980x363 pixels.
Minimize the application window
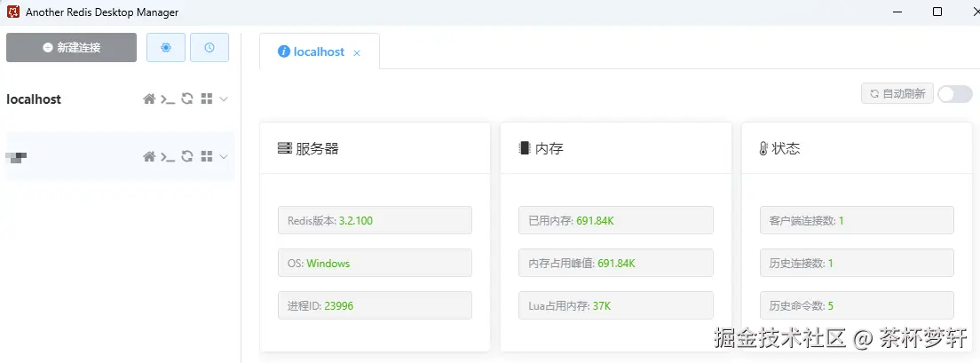[898, 12]
